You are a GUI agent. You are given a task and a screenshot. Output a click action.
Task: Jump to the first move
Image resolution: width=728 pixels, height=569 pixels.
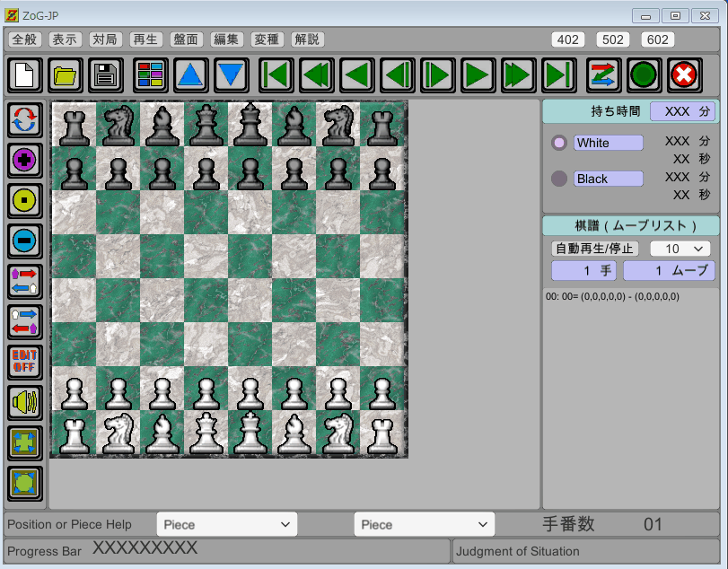276,74
